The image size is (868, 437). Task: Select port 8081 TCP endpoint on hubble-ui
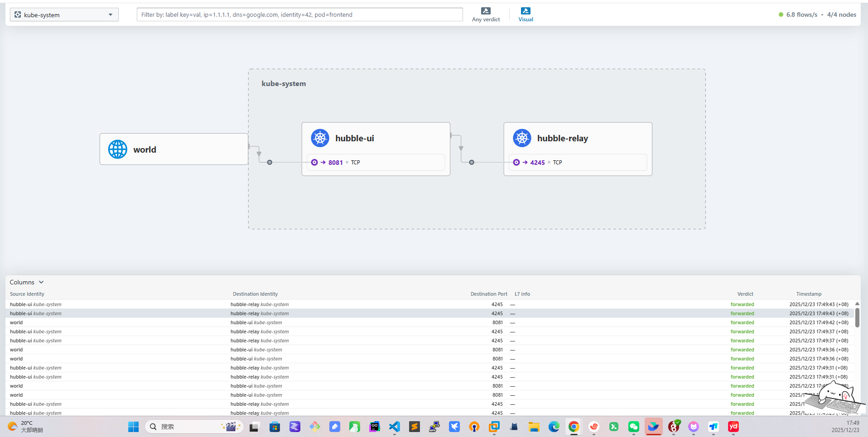click(x=335, y=163)
